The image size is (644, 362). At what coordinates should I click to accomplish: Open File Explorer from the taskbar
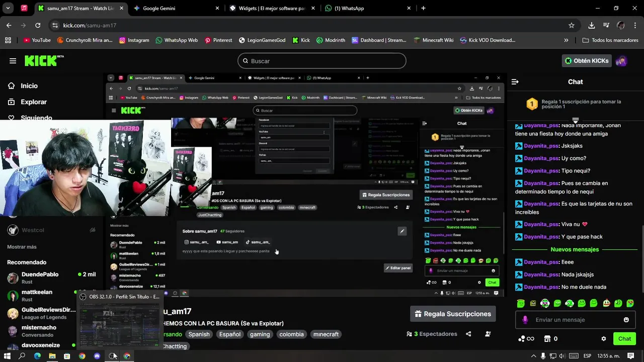click(x=52, y=356)
